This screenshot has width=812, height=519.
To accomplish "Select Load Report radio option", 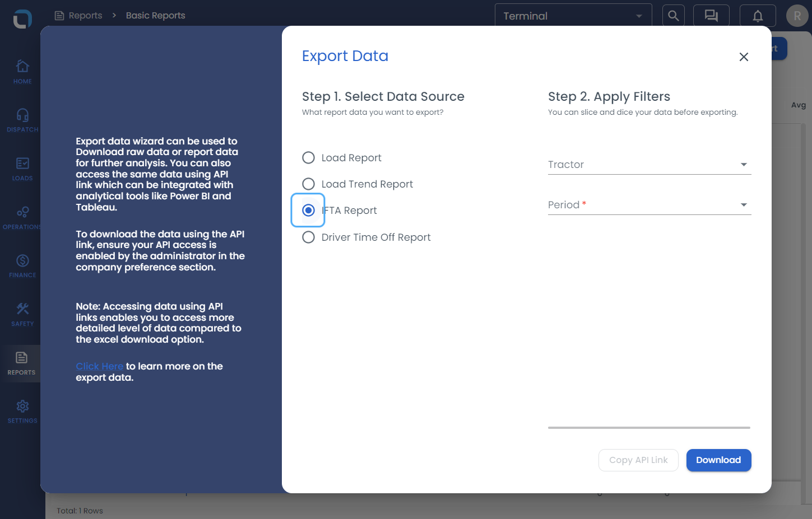I will click(x=308, y=158).
